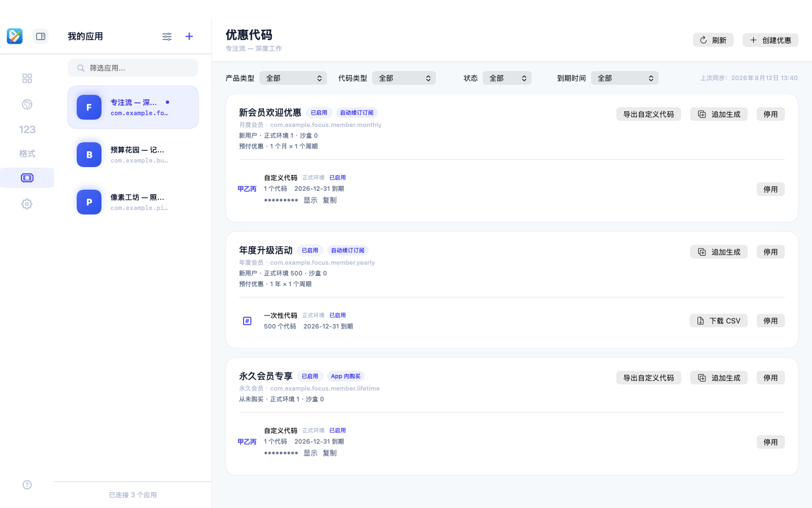Click 停用 in 永久会员专享 header
Screen dimensions: 812x508
771,378
